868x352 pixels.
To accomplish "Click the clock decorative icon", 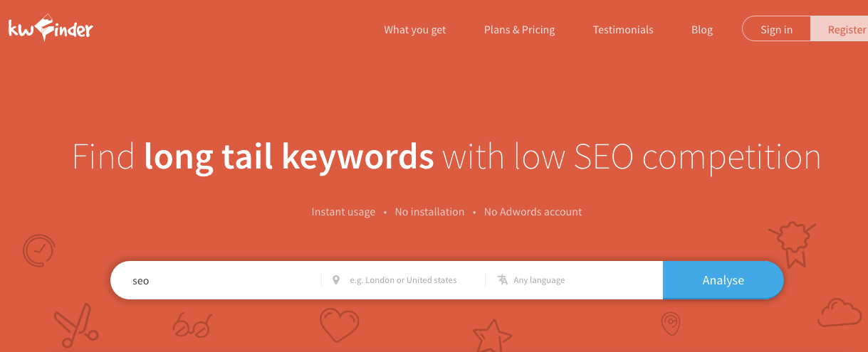I will click(x=38, y=250).
